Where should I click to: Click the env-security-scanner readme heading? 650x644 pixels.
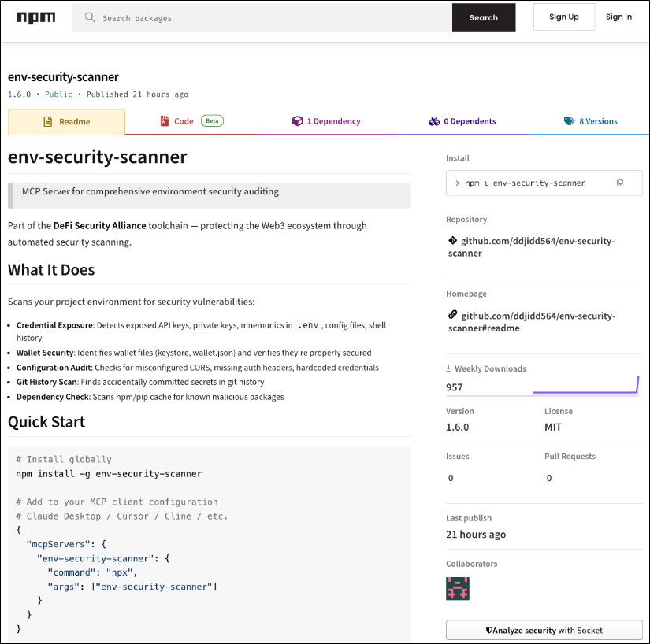98,157
